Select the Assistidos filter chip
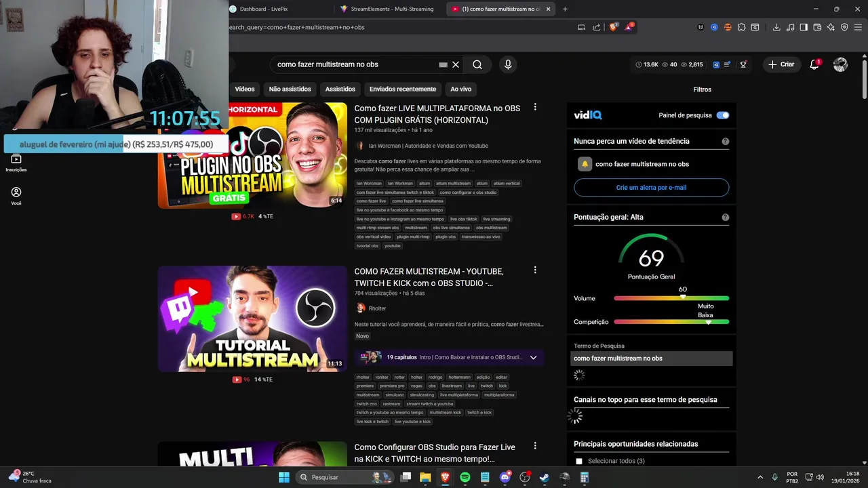Image resolution: width=868 pixels, height=488 pixels. [340, 89]
